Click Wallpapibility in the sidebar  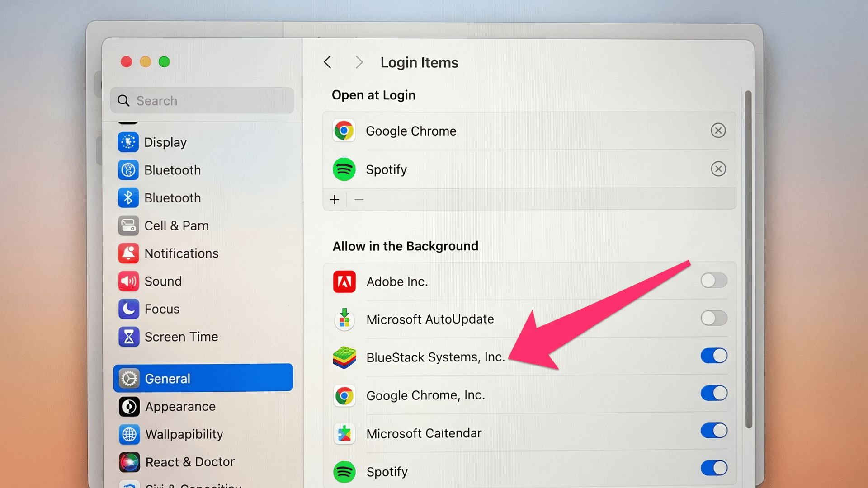[x=184, y=434]
